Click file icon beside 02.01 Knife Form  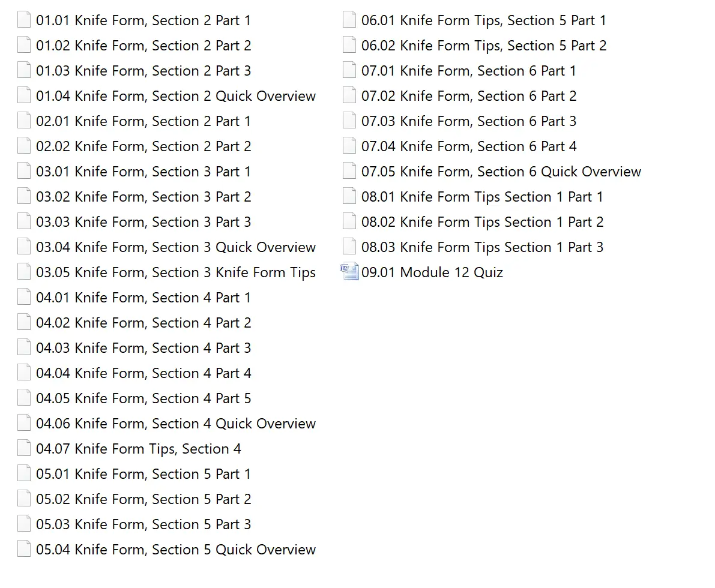tap(24, 121)
